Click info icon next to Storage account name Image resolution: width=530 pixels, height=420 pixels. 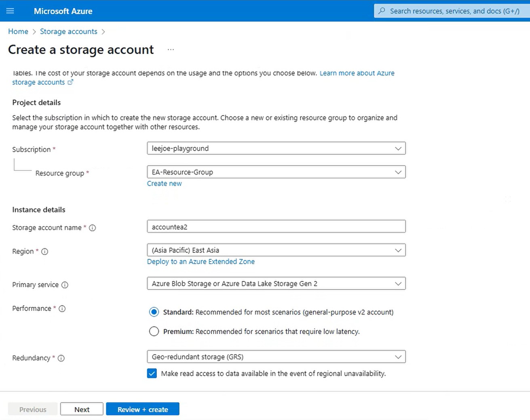click(x=93, y=228)
